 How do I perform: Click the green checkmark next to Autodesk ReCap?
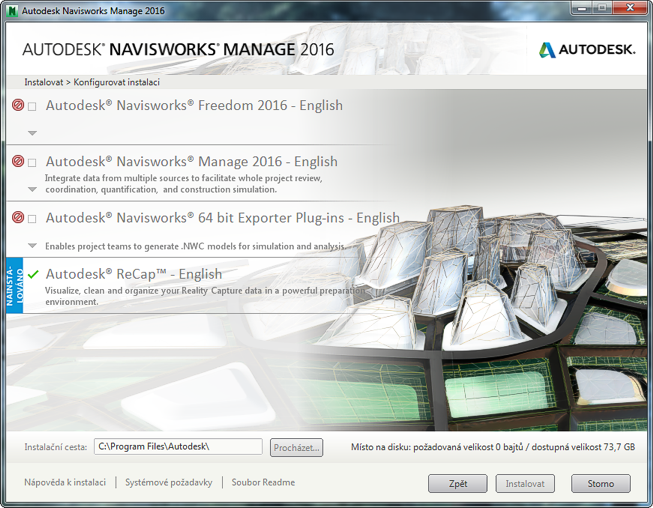[x=33, y=274]
